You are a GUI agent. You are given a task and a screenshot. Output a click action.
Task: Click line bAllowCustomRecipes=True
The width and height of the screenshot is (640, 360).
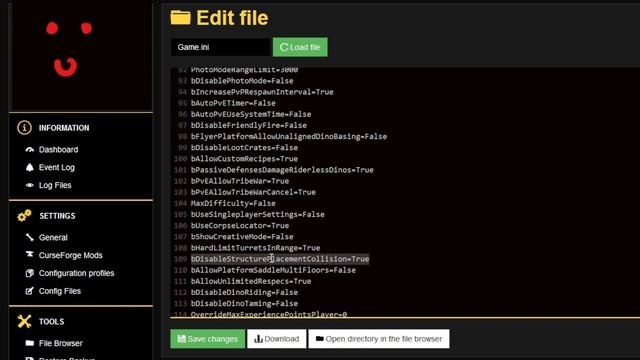pos(244,159)
